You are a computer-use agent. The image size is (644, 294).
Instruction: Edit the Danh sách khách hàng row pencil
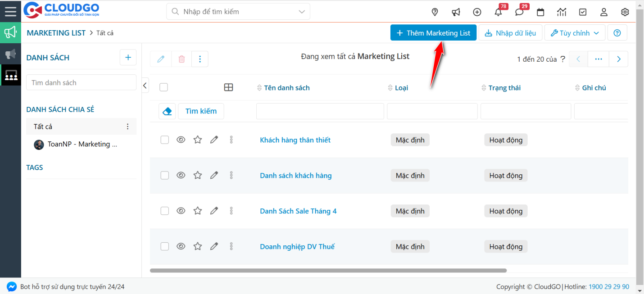(x=214, y=176)
